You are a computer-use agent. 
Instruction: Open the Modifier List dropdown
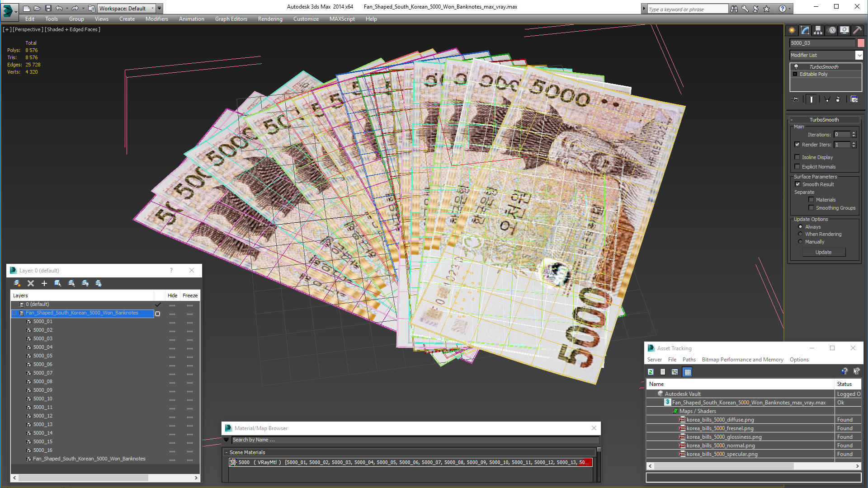(859, 55)
